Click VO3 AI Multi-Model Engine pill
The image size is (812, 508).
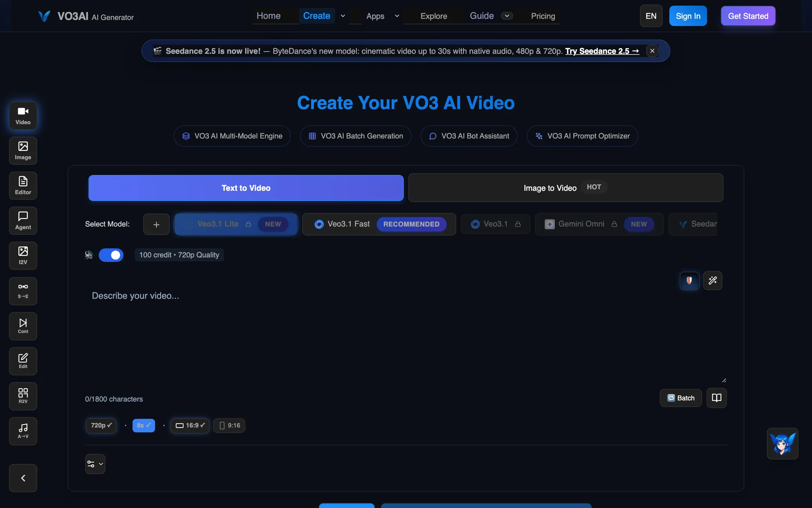pos(232,136)
